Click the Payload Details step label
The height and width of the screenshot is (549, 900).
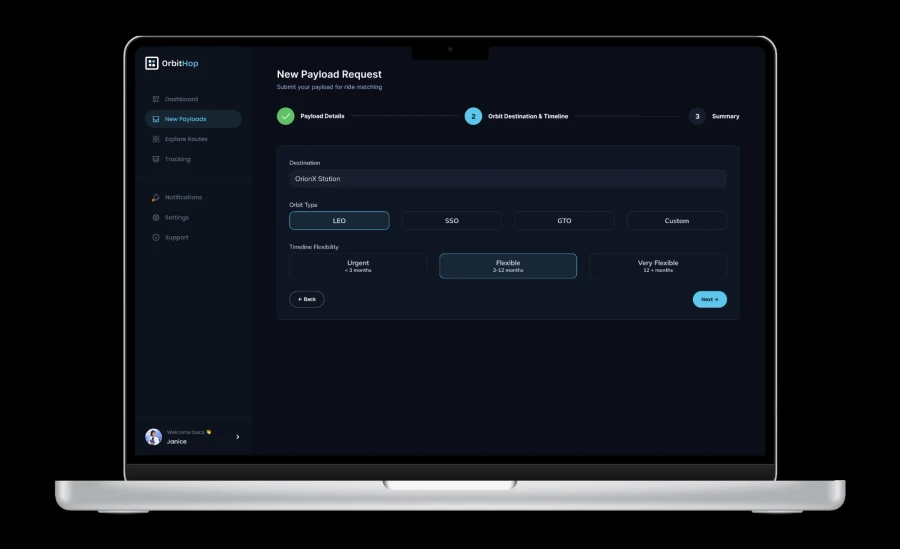(x=323, y=116)
